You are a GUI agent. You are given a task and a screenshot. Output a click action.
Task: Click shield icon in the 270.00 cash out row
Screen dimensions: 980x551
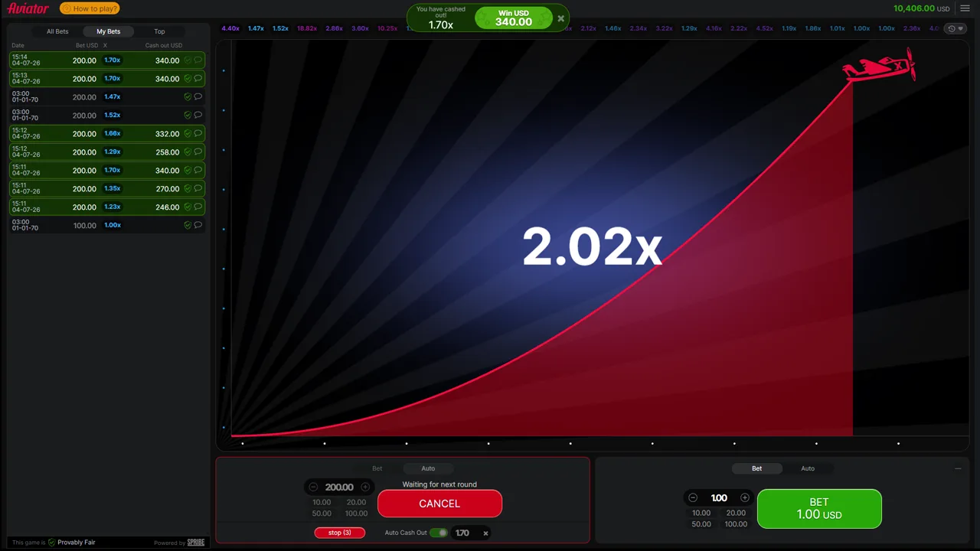pos(188,188)
